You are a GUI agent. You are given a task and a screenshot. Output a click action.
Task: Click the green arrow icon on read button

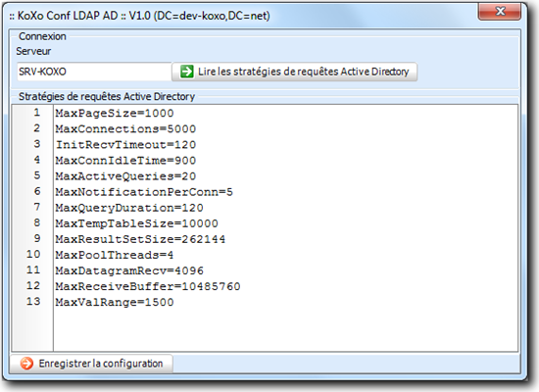(x=187, y=72)
